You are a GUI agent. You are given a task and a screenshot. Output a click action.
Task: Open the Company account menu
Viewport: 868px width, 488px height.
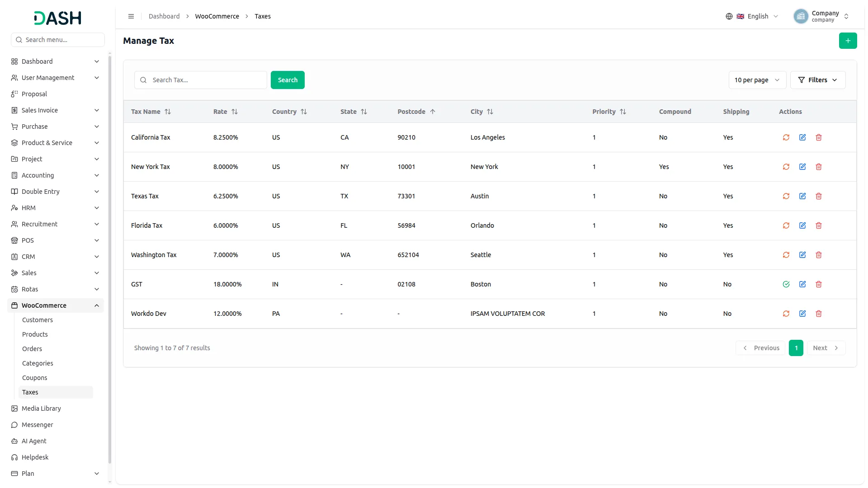(821, 16)
